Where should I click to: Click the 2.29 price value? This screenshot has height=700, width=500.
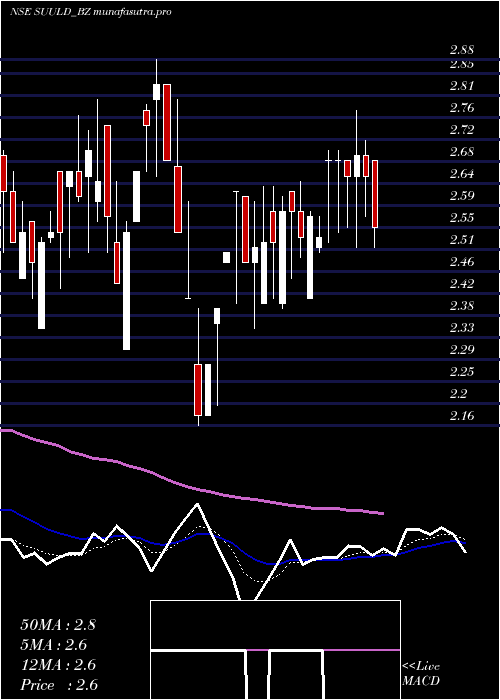point(462,350)
